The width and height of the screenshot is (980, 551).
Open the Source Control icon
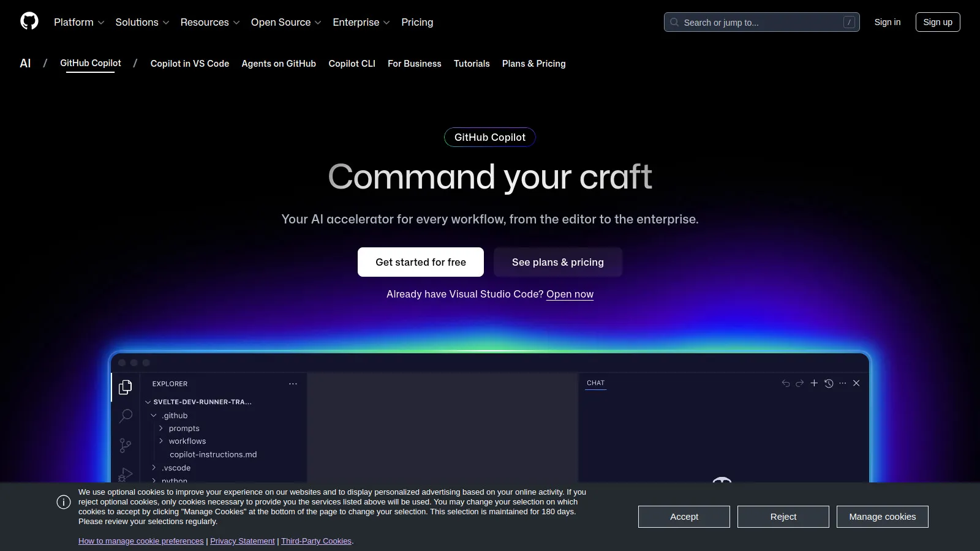[126, 445]
